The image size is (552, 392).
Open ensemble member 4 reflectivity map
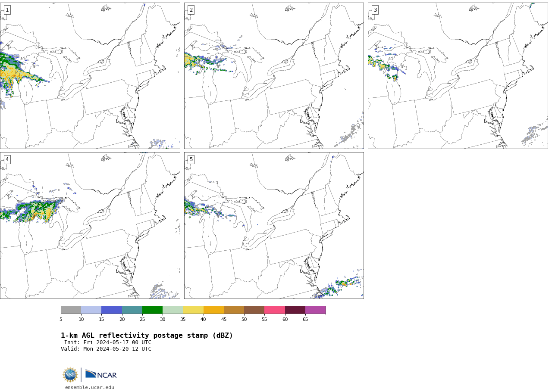[x=90, y=225]
